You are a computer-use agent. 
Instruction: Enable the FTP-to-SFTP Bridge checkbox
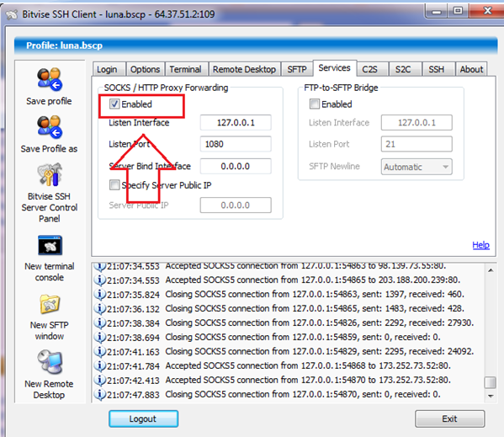click(x=315, y=104)
